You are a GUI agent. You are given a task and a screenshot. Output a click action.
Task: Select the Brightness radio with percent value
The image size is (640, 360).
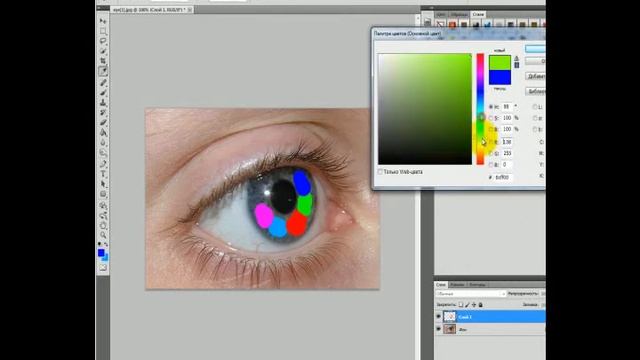pyautogui.click(x=491, y=129)
